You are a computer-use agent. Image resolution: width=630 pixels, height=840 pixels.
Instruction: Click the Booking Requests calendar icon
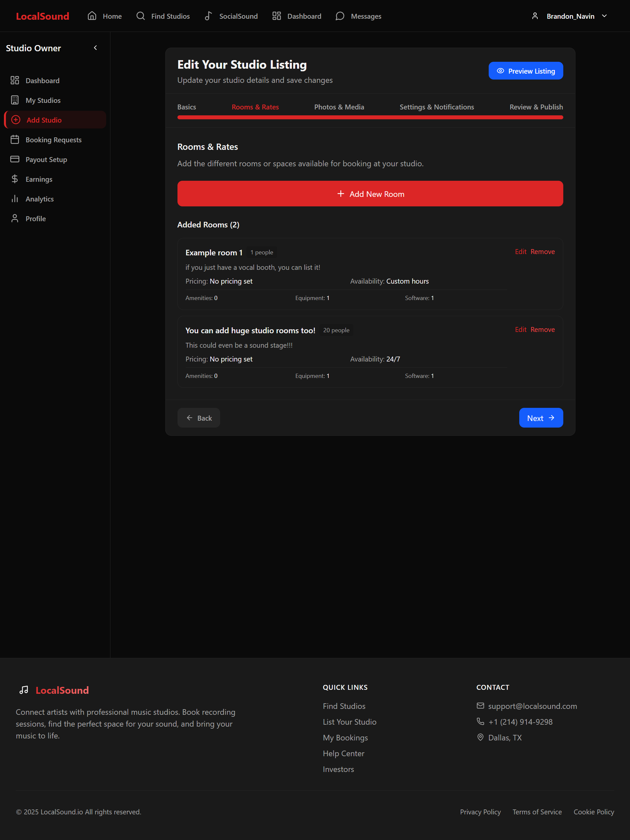click(x=15, y=139)
